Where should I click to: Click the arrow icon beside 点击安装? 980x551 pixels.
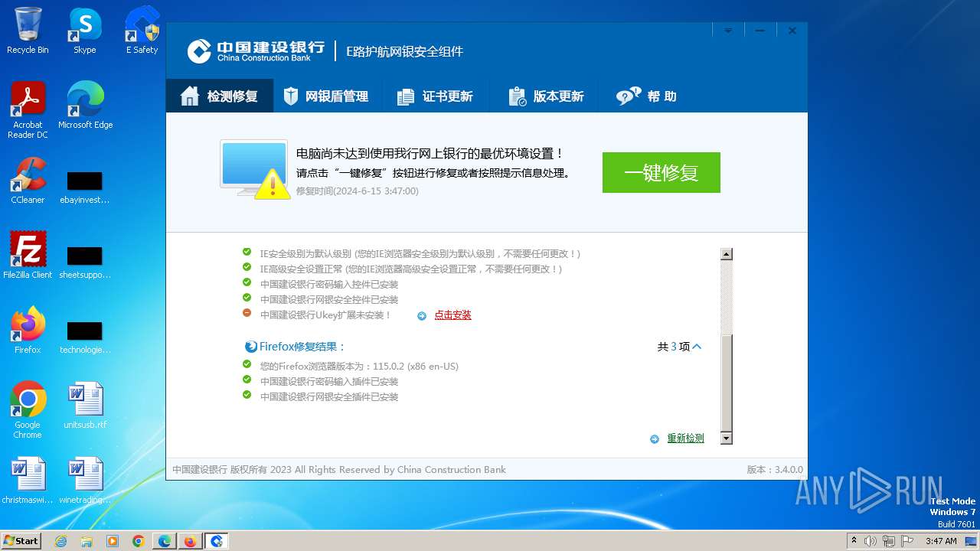click(422, 315)
